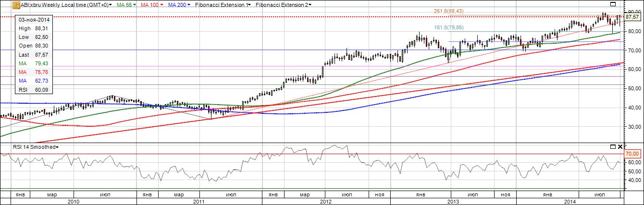Open the MA 55 indicator dropdown
The image size is (644, 205).
click(127, 5)
